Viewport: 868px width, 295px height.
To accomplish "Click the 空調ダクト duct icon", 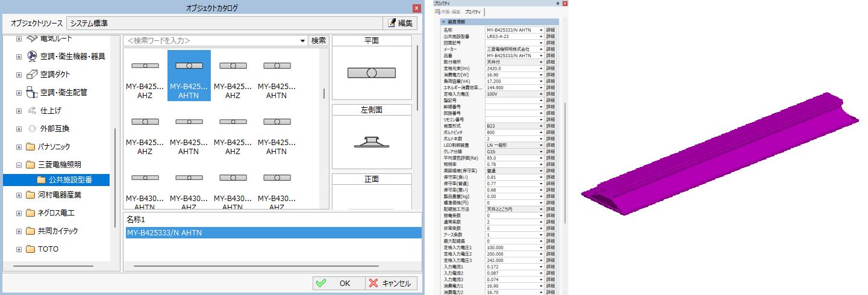I will [x=33, y=75].
